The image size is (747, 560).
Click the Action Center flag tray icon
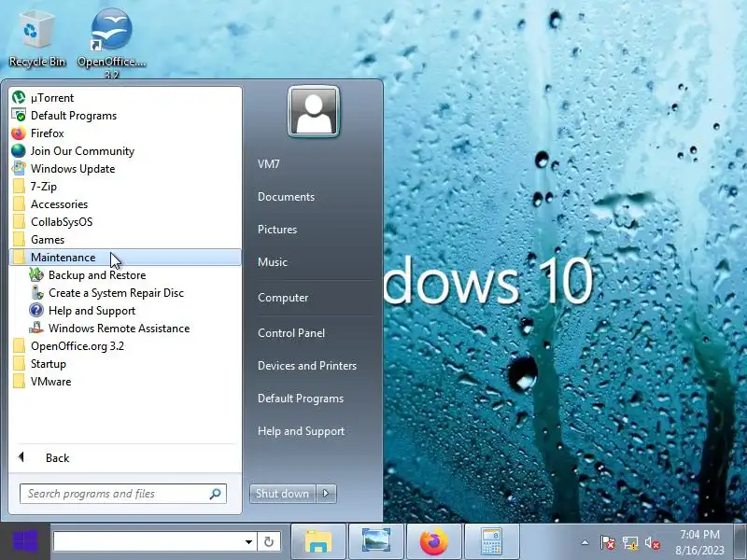608,543
